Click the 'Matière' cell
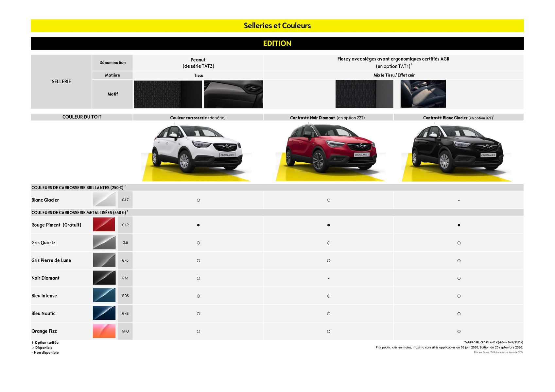555x392 pixels. (x=113, y=75)
